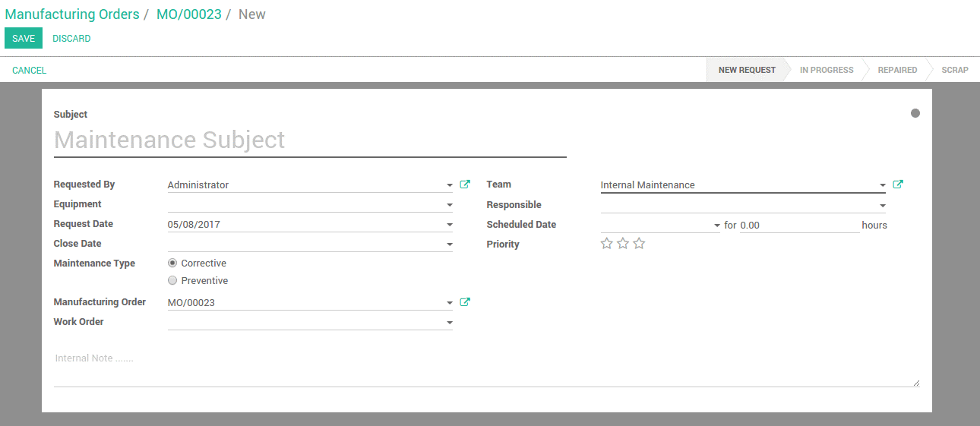Expand the Work Order dropdown
This screenshot has width=980, height=426.
click(x=450, y=323)
